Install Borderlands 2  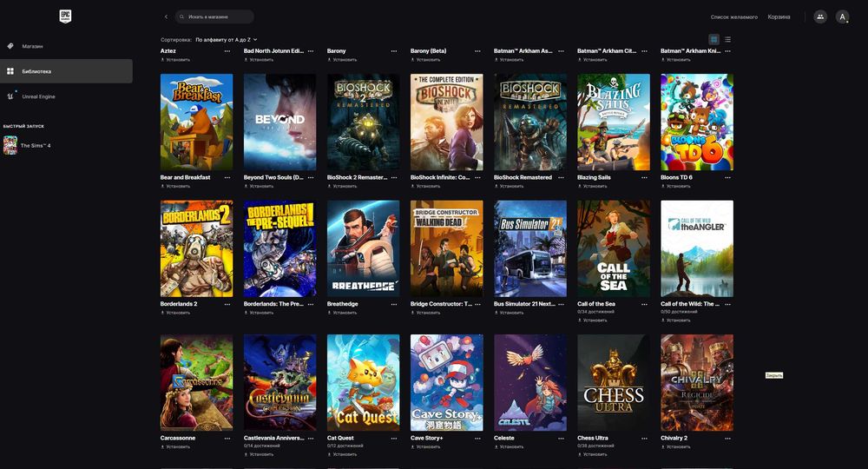pyautogui.click(x=175, y=313)
